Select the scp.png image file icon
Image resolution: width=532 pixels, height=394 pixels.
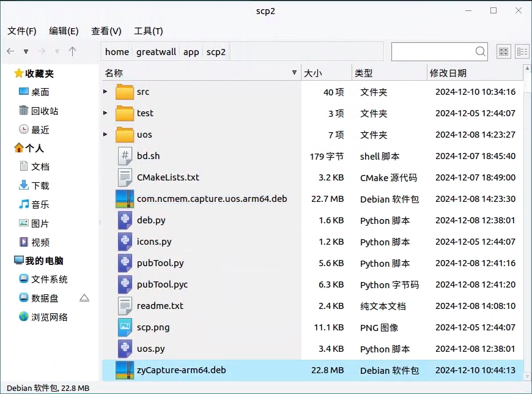[x=125, y=327]
